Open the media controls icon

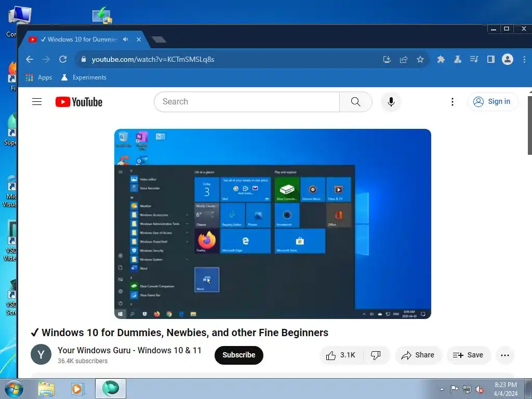474,59
